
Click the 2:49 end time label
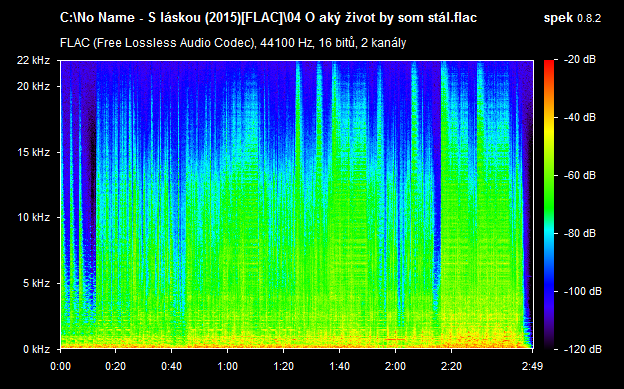pyautogui.click(x=532, y=366)
